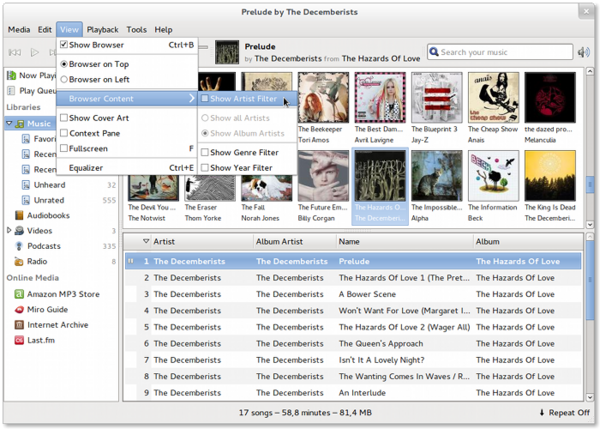Select Browser on Left radio option
This screenshot has height=429, width=600.
pyautogui.click(x=65, y=79)
